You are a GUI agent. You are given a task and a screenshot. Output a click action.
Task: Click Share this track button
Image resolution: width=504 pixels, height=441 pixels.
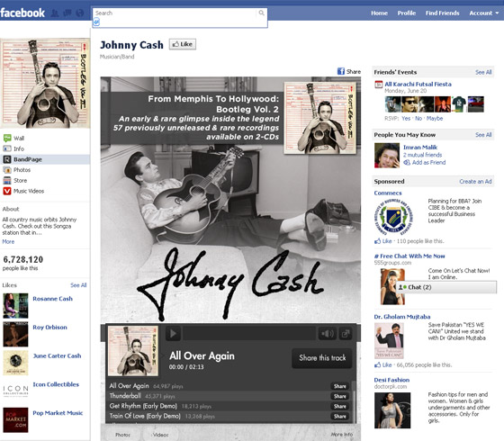tap(322, 358)
